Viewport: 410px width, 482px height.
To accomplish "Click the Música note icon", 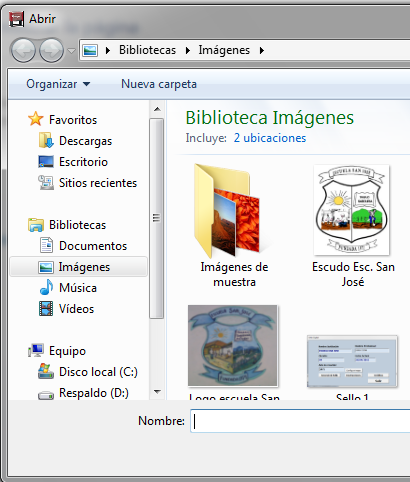I will pyautogui.click(x=46, y=287).
